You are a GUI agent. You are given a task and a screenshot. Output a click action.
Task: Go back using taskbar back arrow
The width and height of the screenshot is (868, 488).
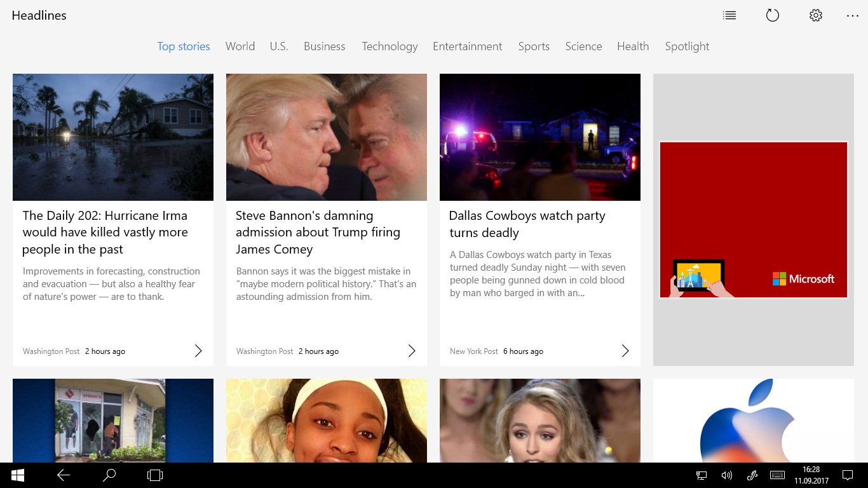[x=64, y=475]
